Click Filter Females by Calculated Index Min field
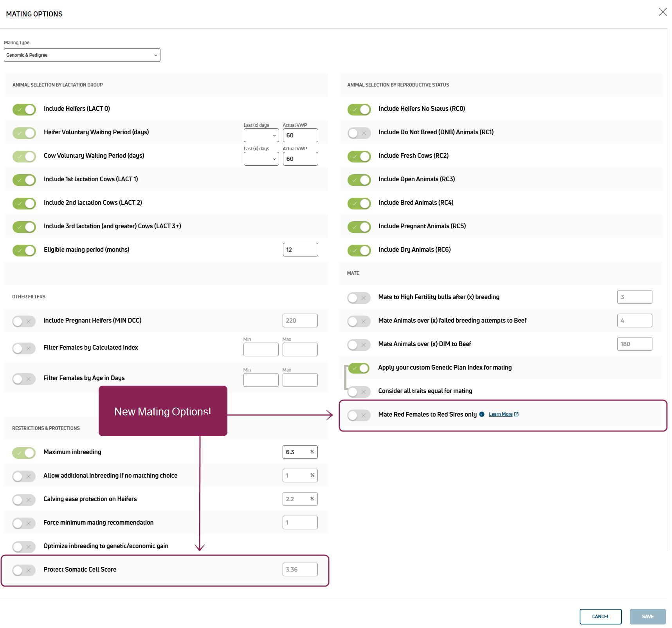The image size is (672, 628). click(x=261, y=349)
